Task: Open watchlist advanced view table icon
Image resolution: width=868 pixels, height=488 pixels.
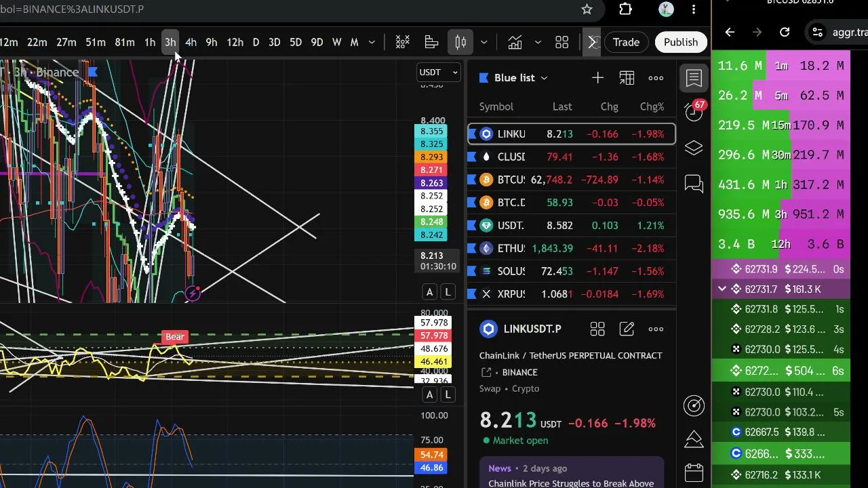Action: point(627,78)
